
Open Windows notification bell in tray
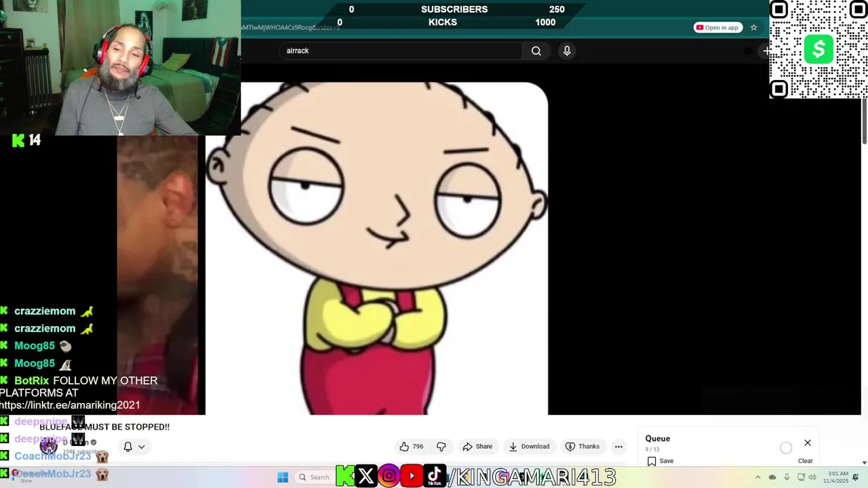tap(856, 477)
